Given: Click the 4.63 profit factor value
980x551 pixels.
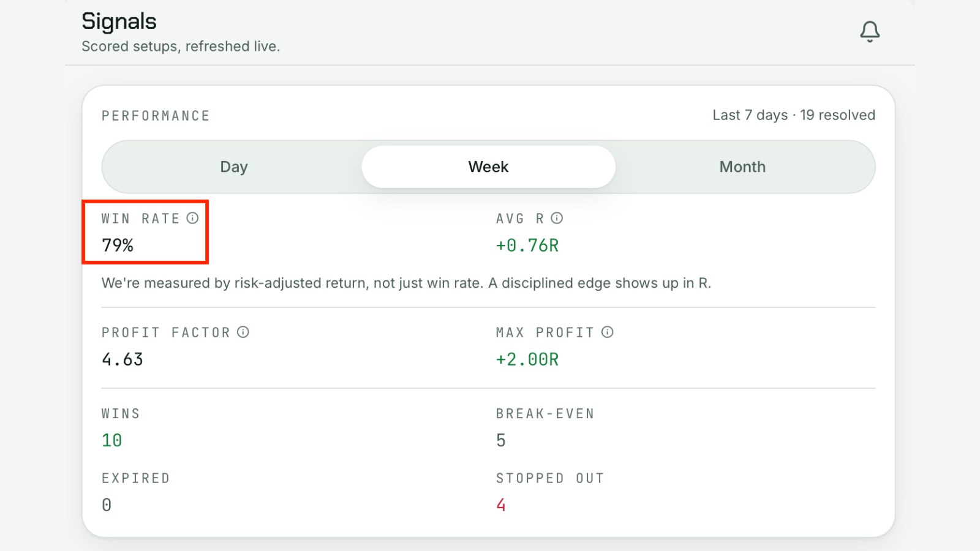Looking at the screenshot, I should (x=123, y=359).
